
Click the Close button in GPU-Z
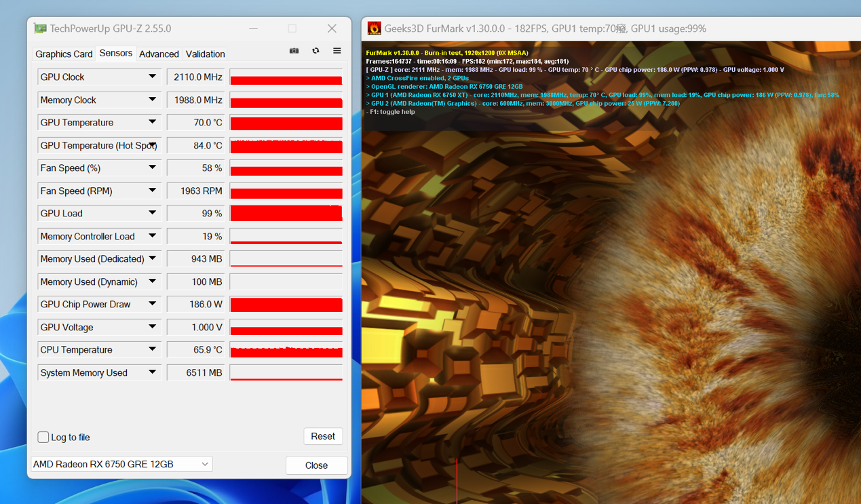coord(316,465)
